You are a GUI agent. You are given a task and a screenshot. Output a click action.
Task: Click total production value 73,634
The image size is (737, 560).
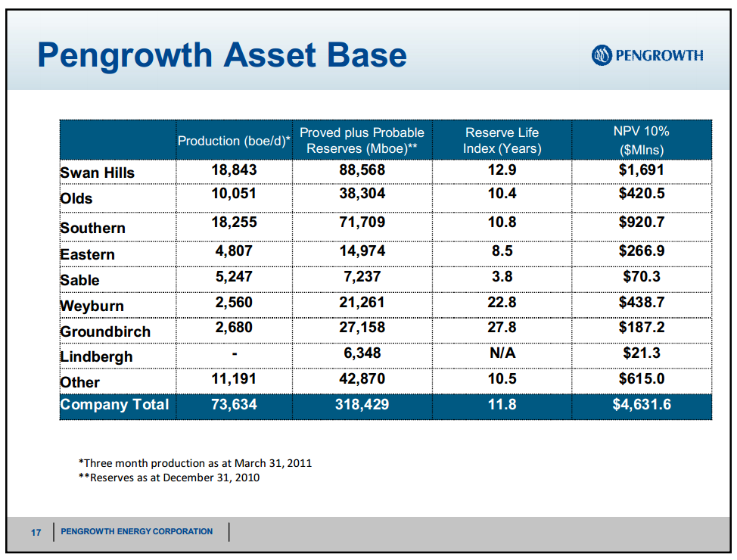(x=234, y=404)
